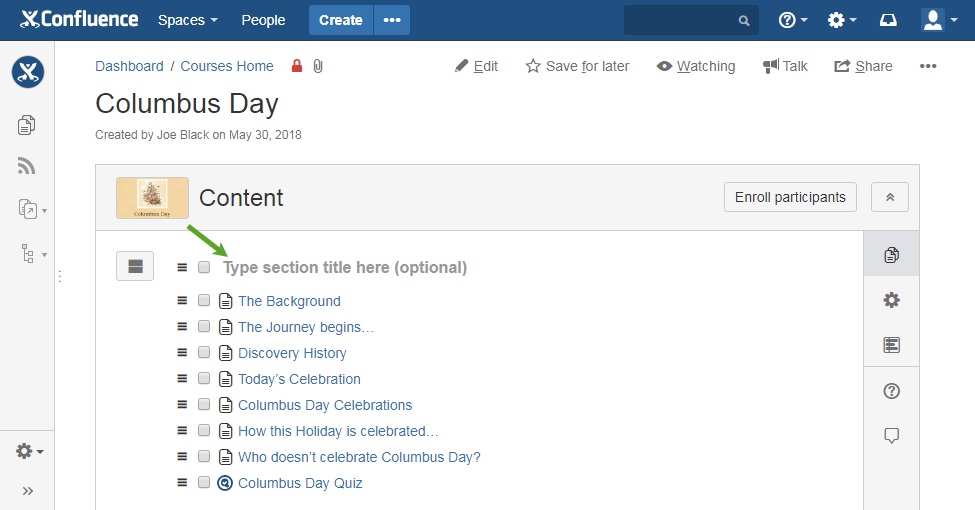Collapse the Content panel with chevron button

click(x=890, y=197)
